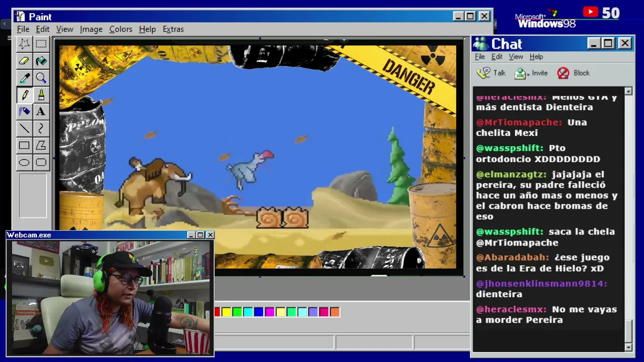Screen dimensions: 644x362
Task: Click username @MrTiomapache before 'Una chelita Mexi'
Action: [519, 123]
